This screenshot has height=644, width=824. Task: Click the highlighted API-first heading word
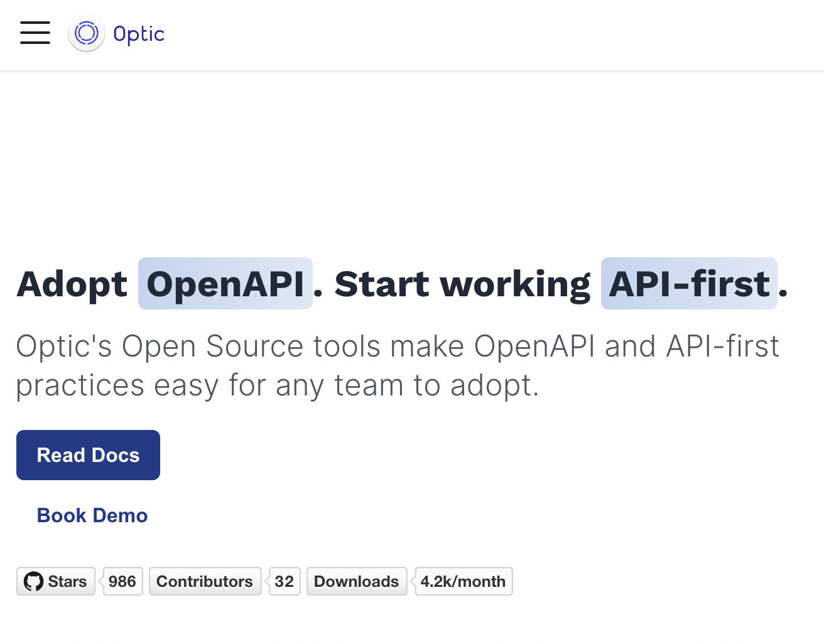coord(689,283)
